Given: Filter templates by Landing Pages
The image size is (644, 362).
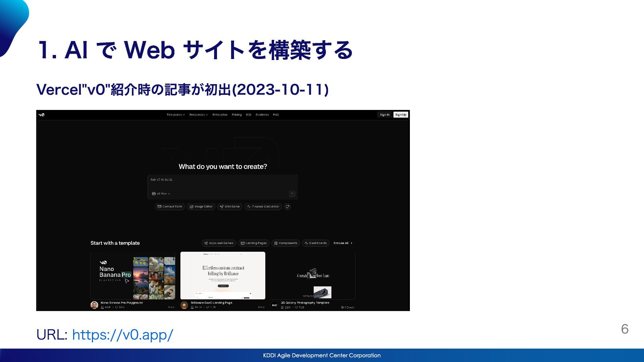Looking at the screenshot, I should pyautogui.click(x=254, y=243).
